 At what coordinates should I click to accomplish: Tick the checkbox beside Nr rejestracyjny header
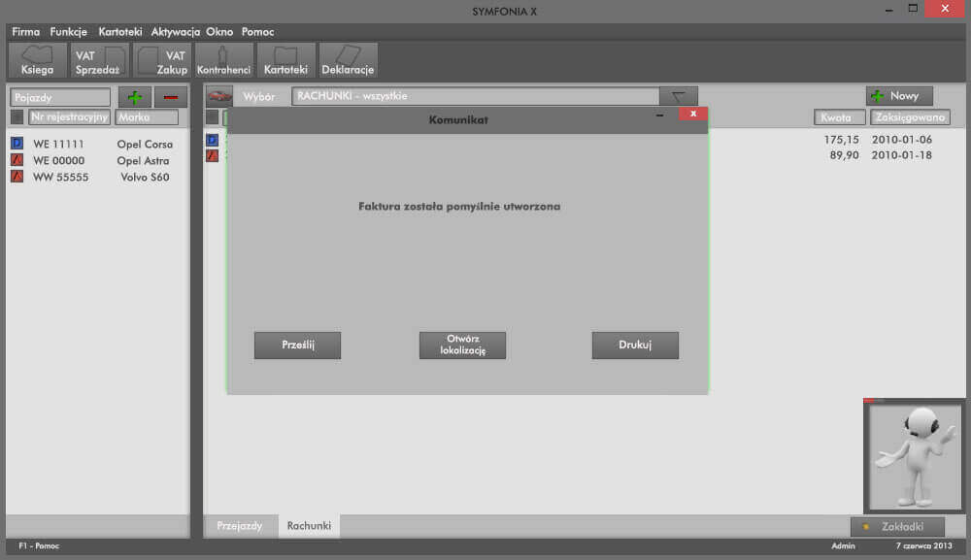point(17,117)
